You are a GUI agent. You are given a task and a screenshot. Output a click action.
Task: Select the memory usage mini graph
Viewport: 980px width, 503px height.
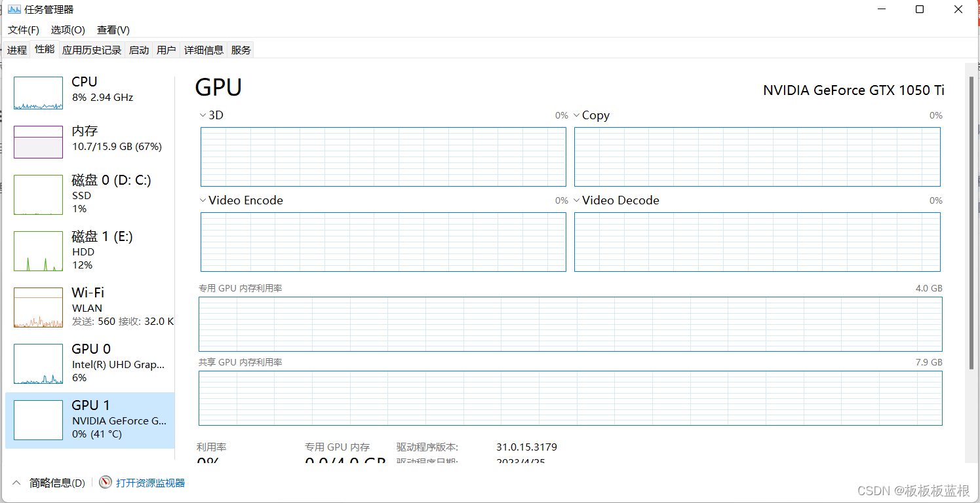click(38, 142)
